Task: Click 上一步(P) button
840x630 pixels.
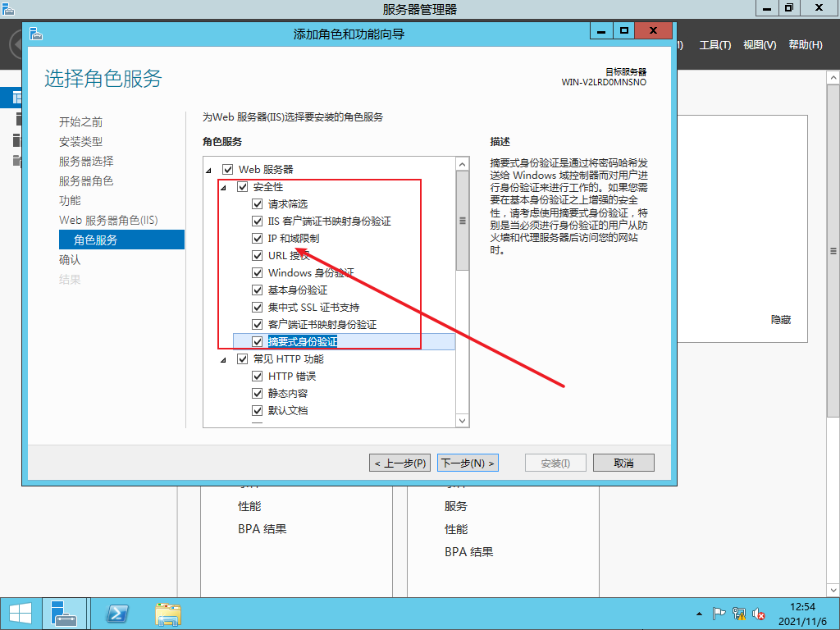Action: point(399,463)
